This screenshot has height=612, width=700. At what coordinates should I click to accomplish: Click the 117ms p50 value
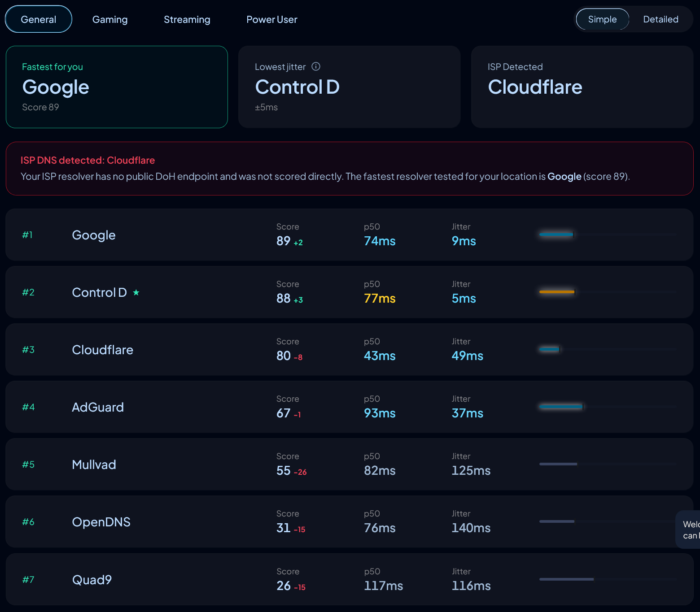(x=384, y=586)
